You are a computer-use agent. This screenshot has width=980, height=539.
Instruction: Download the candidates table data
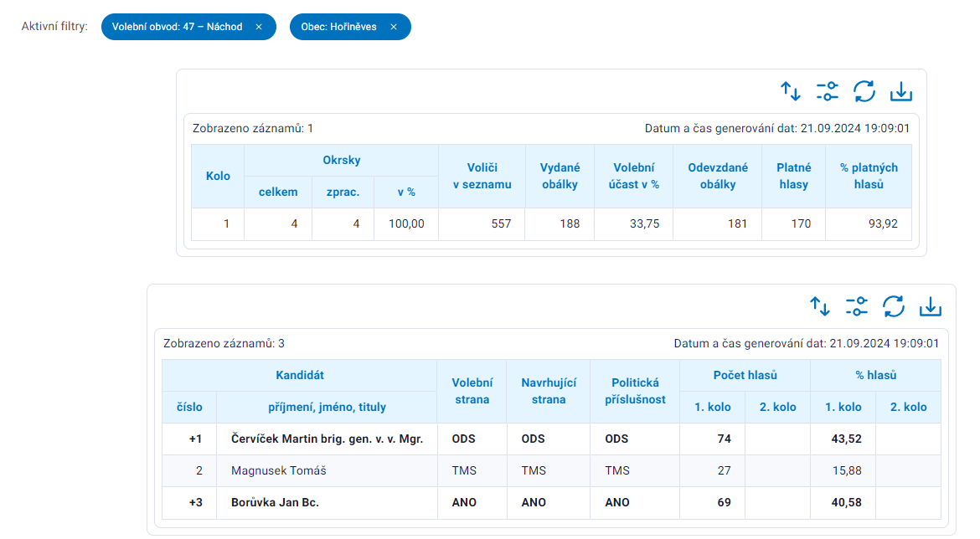click(931, 306)
